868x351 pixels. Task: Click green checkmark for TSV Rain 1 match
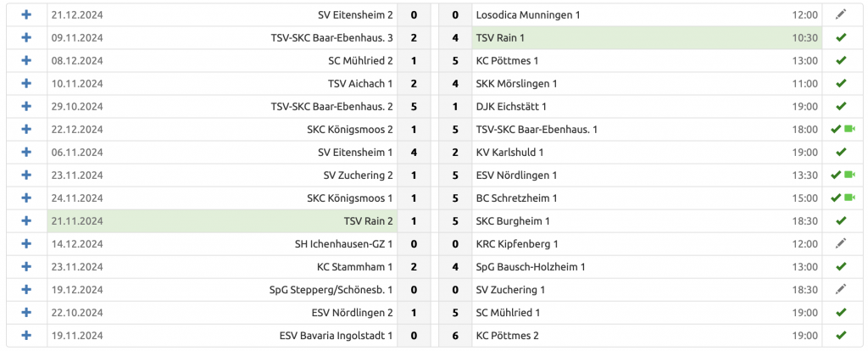point(840,38)
